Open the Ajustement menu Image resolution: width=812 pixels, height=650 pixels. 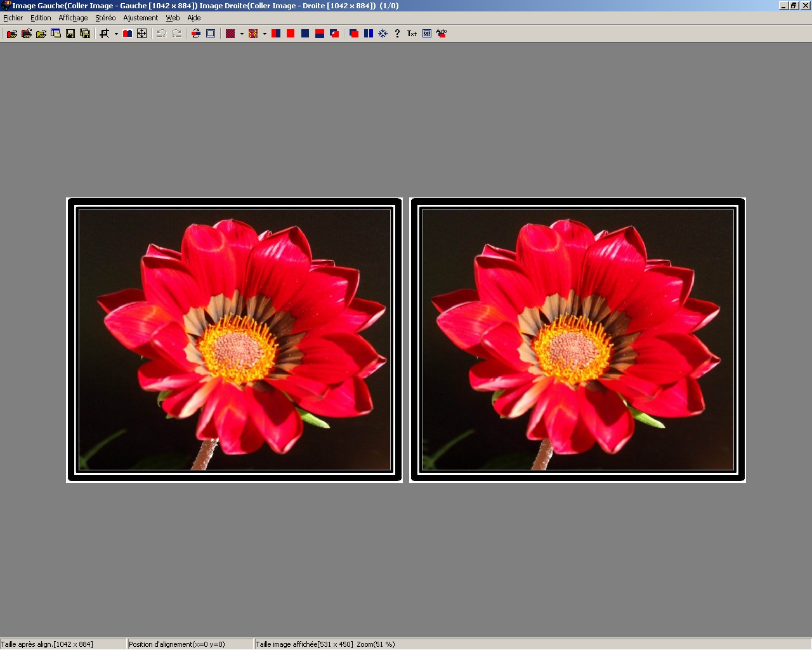[140, 18]
